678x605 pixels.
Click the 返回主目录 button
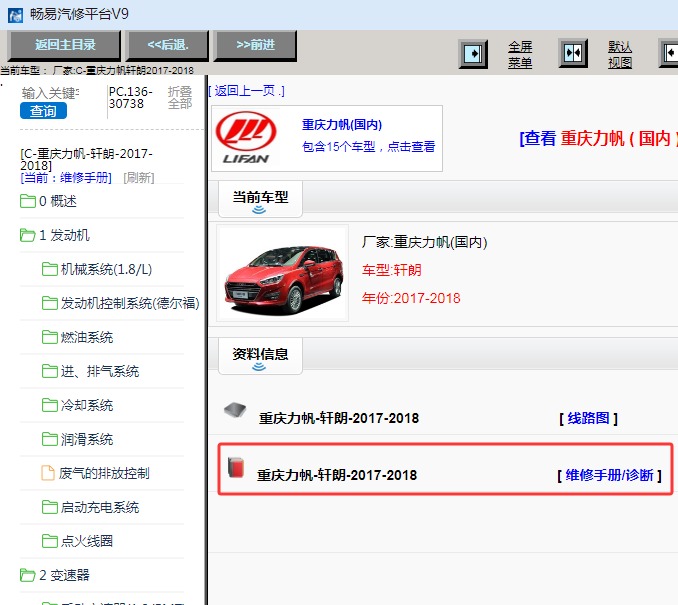click(x=64, y=45)
